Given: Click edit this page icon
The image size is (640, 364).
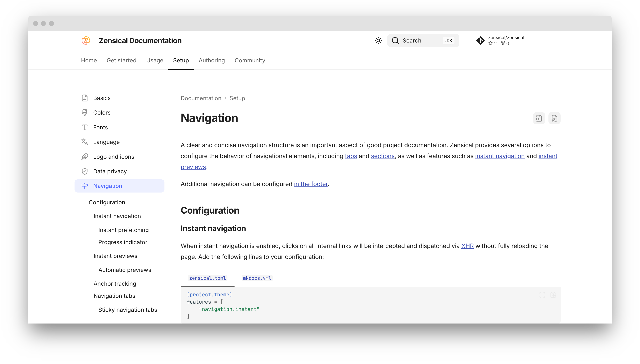Looking at the screenshot, I should (554, 118).
